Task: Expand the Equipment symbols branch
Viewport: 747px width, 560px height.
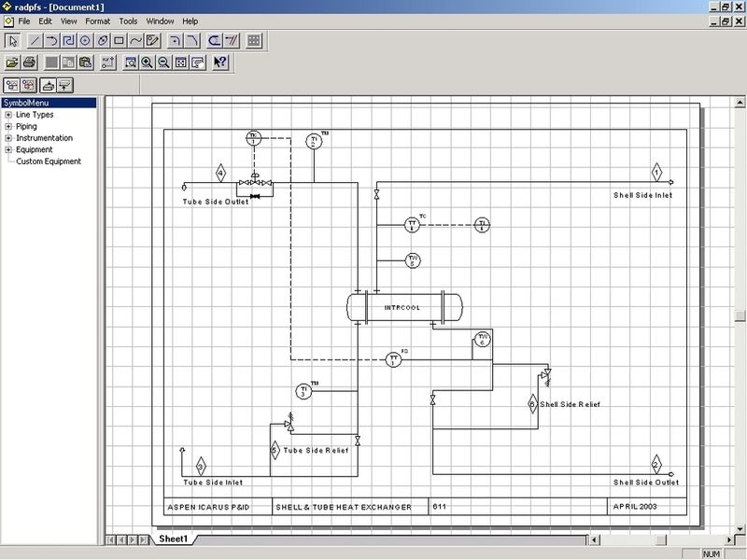Action: 7,148
